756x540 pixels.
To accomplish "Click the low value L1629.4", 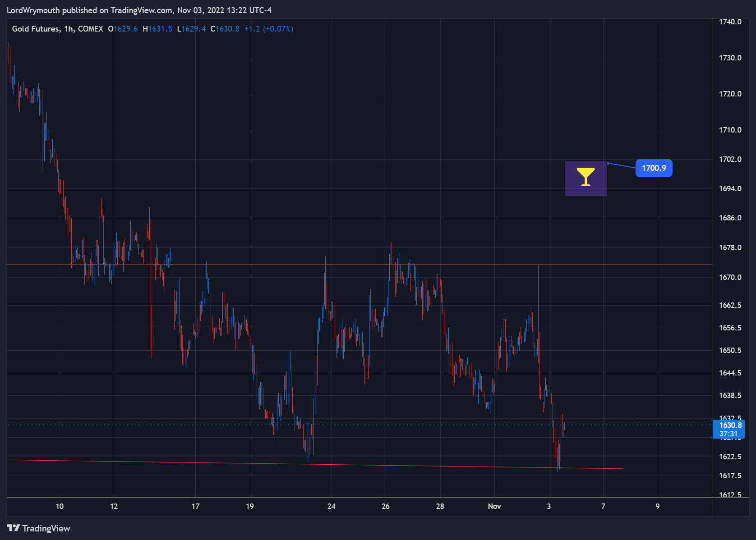I will click(191, 29).
